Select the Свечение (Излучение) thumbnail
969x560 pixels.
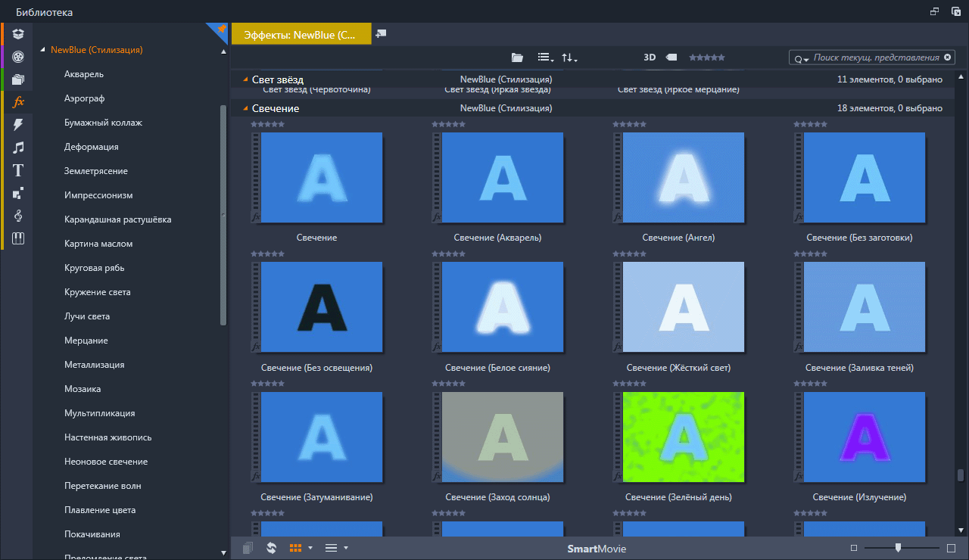864,437
